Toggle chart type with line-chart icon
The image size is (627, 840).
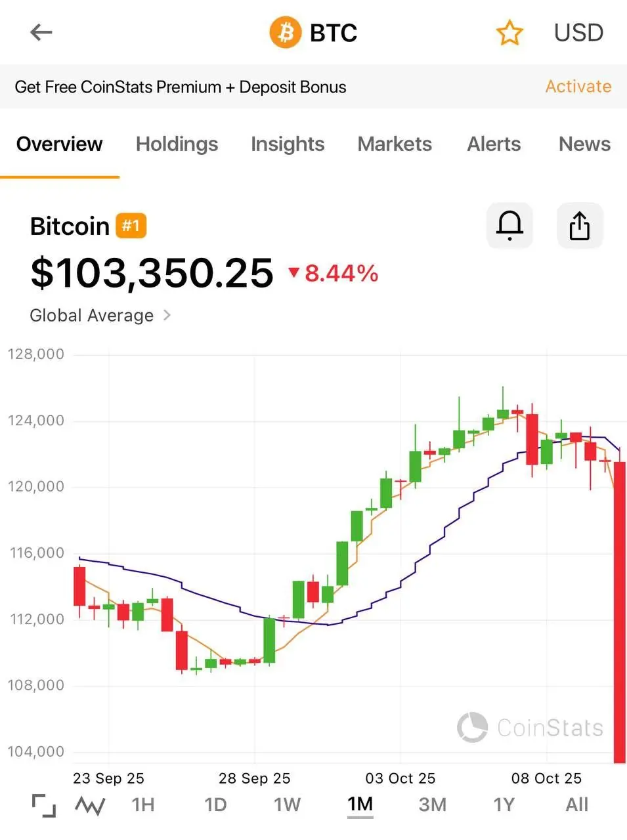click(90, 805)
